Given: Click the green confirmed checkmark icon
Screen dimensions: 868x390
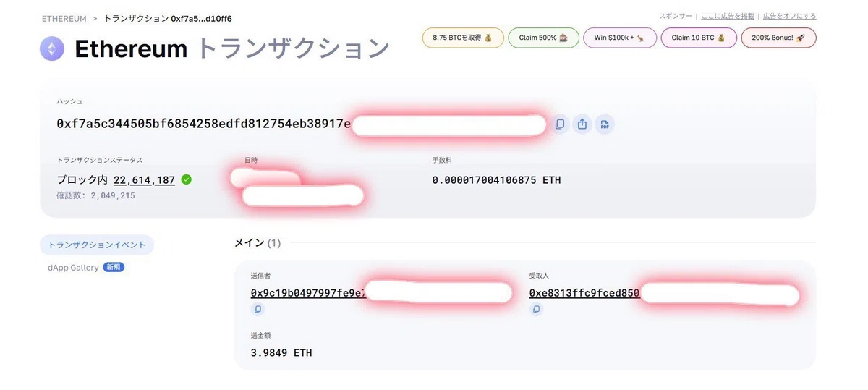Looking at the screenshot, I should 187,179.
